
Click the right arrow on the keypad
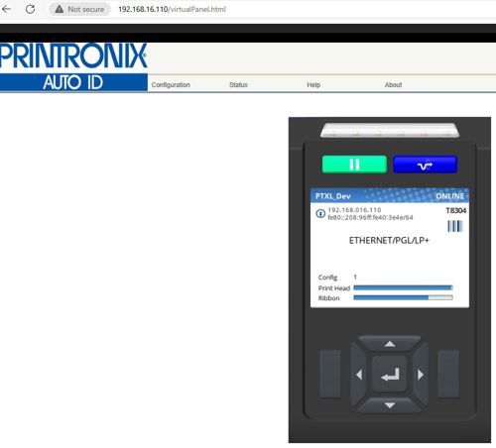(x=421, y=375)
